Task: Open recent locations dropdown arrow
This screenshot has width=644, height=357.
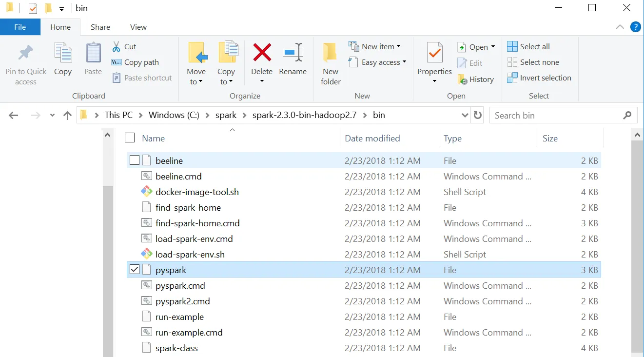Action: point(53,116)
